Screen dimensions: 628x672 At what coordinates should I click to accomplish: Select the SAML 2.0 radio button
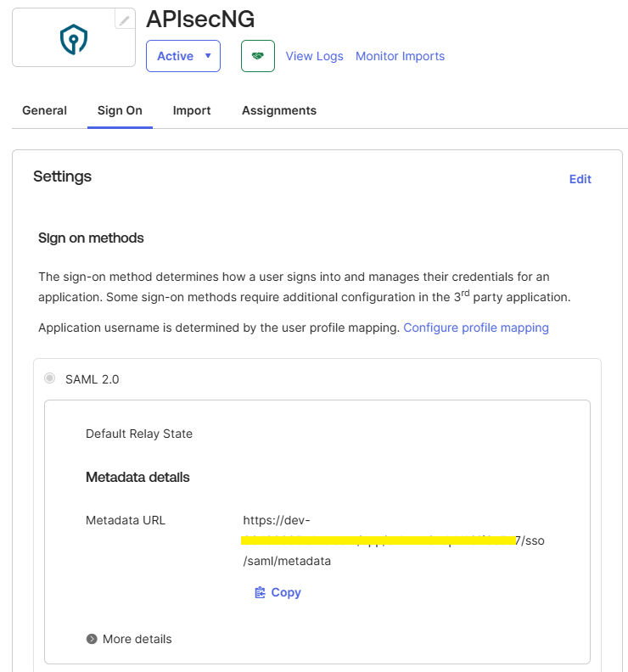(50, 378)
